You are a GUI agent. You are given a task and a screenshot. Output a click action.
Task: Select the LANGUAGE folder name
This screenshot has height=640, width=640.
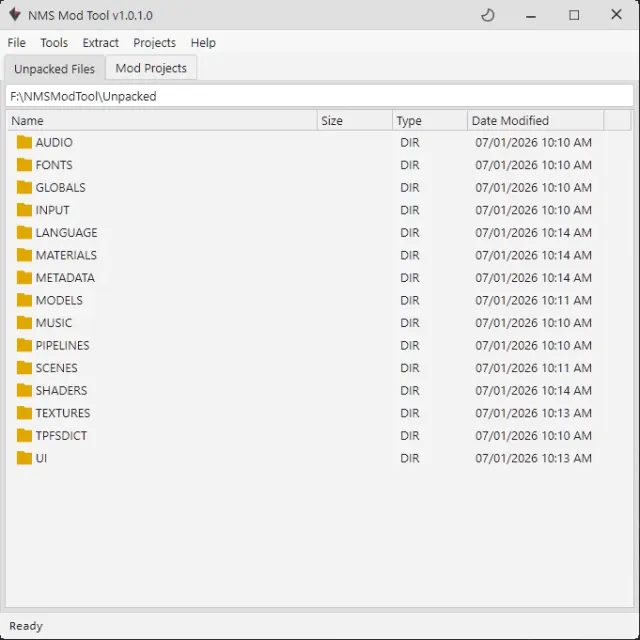pos(66,233)
